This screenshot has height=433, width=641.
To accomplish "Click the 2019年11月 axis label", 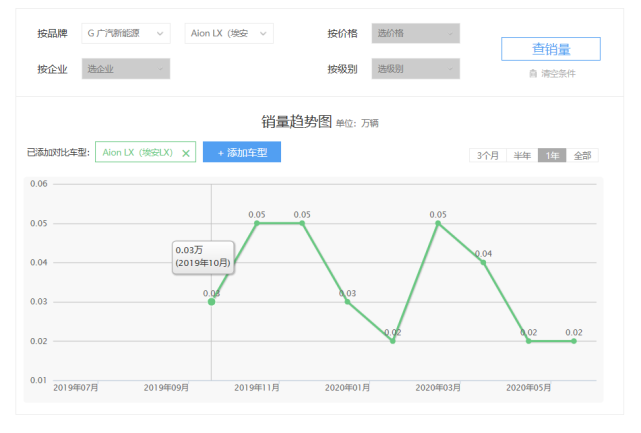I will (x=257, y=388).
